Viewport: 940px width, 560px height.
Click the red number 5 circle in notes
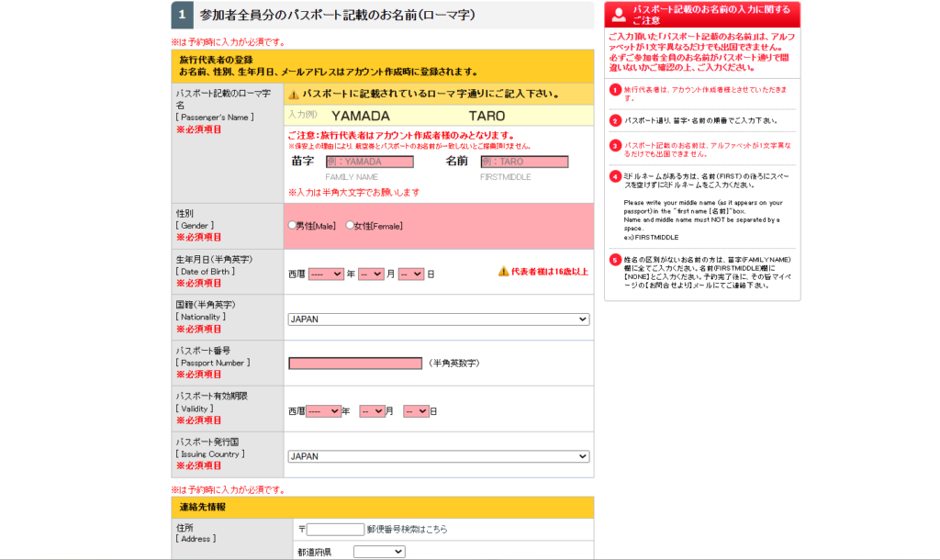[x=616, y=260]
